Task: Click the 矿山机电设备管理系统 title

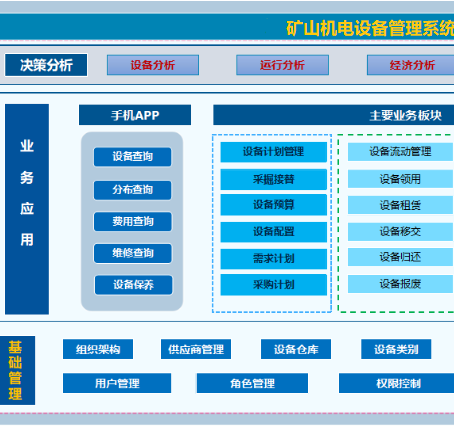Action: pos(370,28)
